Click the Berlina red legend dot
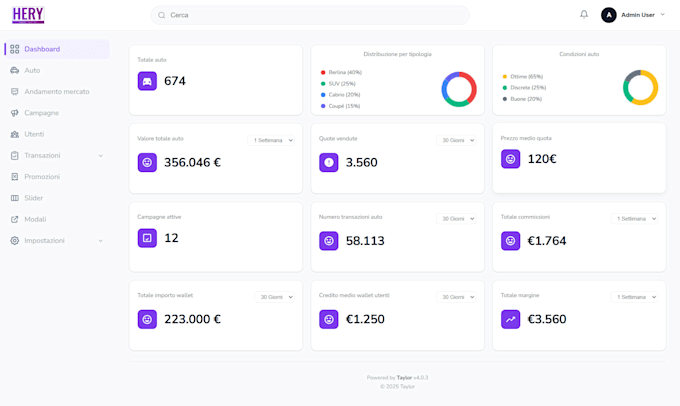The height and width of the screenshot is (406, 680). tap(323, 72)
